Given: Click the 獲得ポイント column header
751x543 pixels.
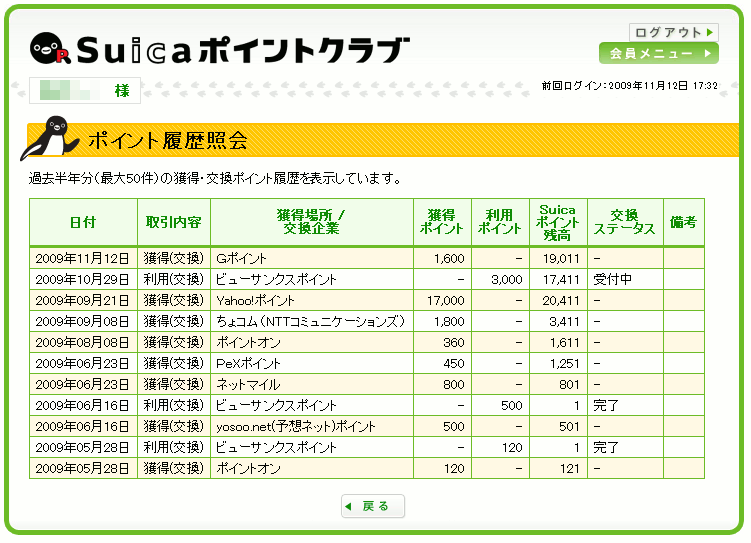Looking at the screenshot, I should click(442, 222).
